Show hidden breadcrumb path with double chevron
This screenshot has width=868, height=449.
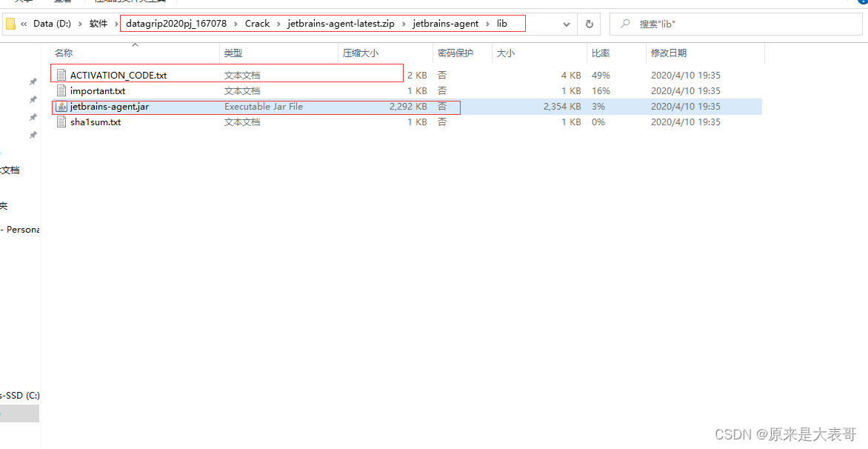pyautogui.click(x=24, y=24)
